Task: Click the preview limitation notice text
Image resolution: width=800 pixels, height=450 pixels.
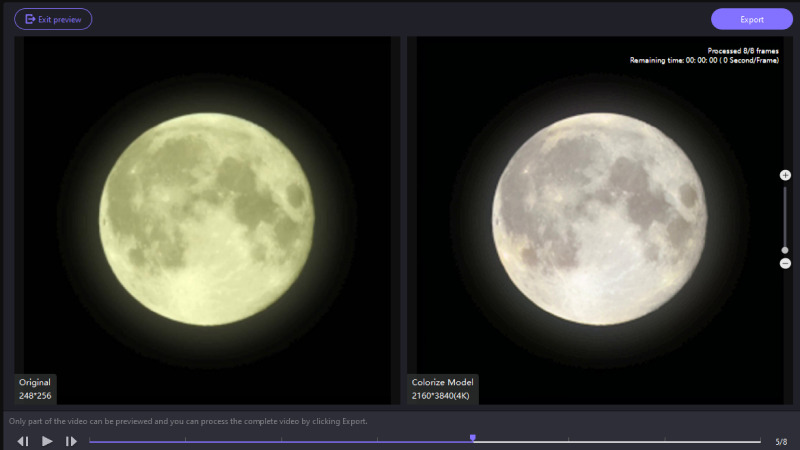Action: point(188,421)
